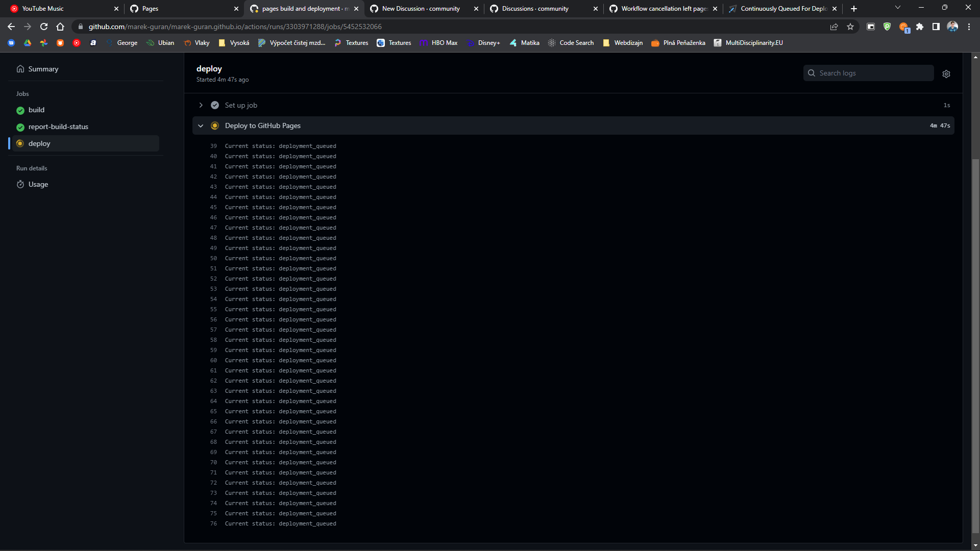
Task: Open MultiDisciplinarity.EU bookmark
Action: (x=748, y=43)
